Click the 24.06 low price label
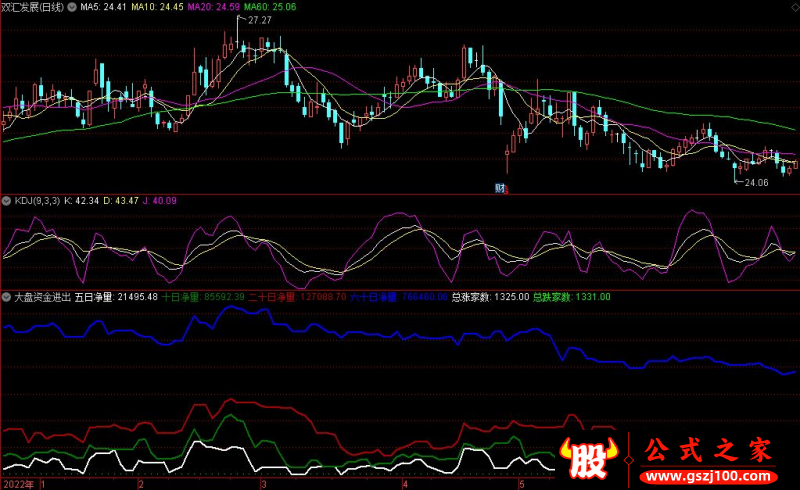This screenshot has width=800, height=490. click(755, 182)
